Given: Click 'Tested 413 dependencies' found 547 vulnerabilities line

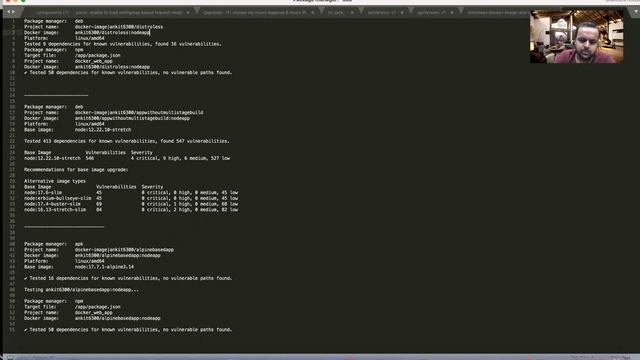Looking at the screenshot, I should point(127,141).
